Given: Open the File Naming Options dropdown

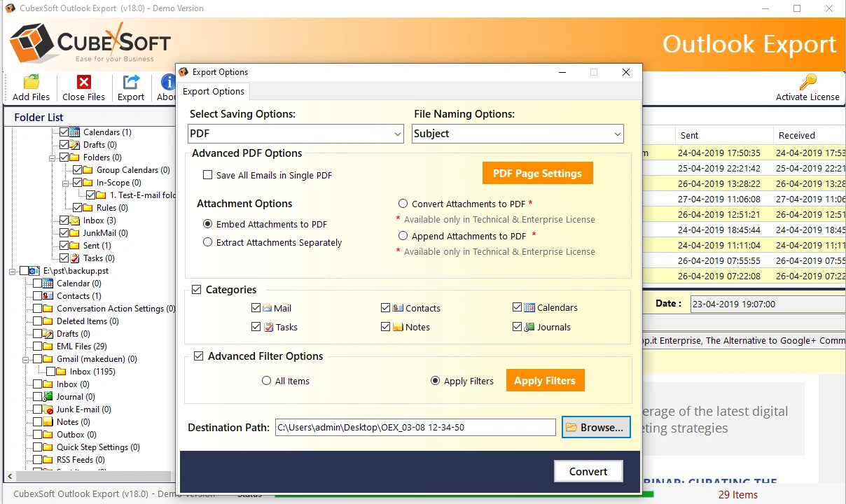Looking at the screenshot, I should click(x=518, y=134).
